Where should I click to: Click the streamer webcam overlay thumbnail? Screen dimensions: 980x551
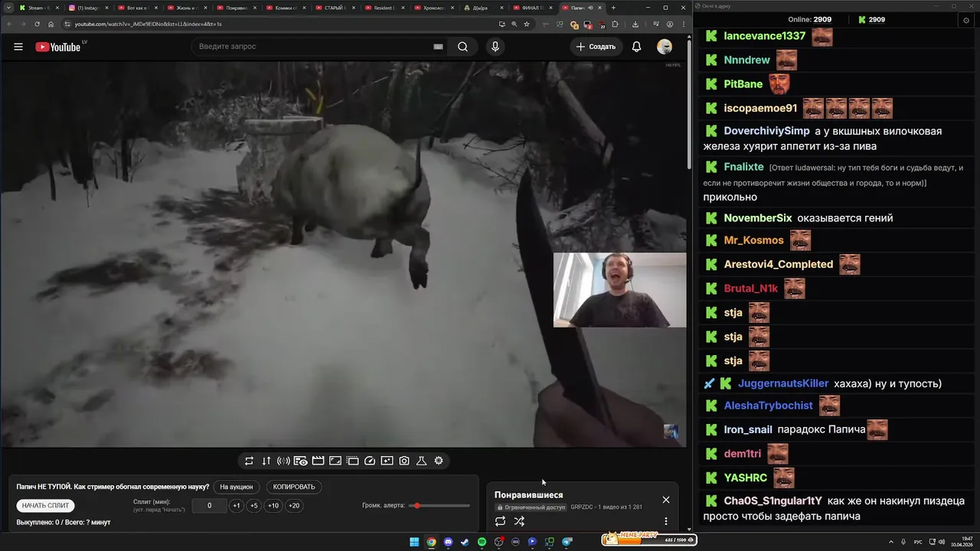tap(619, 290)
